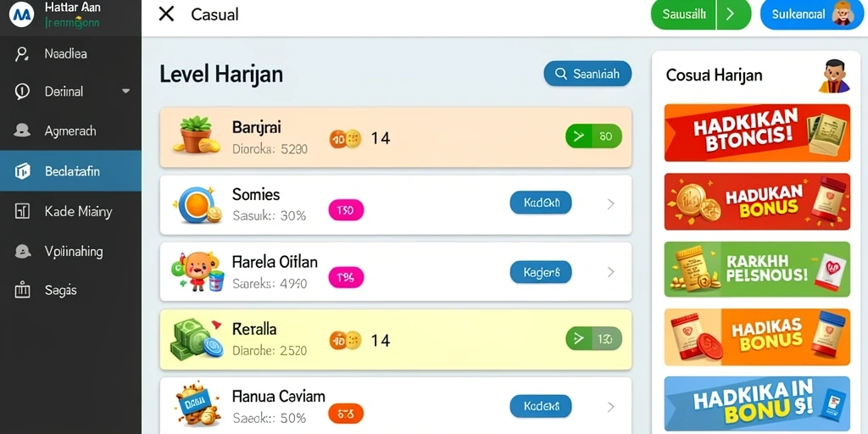Open Vpiinahing from the sidebar
Viewport: 868px width, 434px height.
tap(71, 251)
